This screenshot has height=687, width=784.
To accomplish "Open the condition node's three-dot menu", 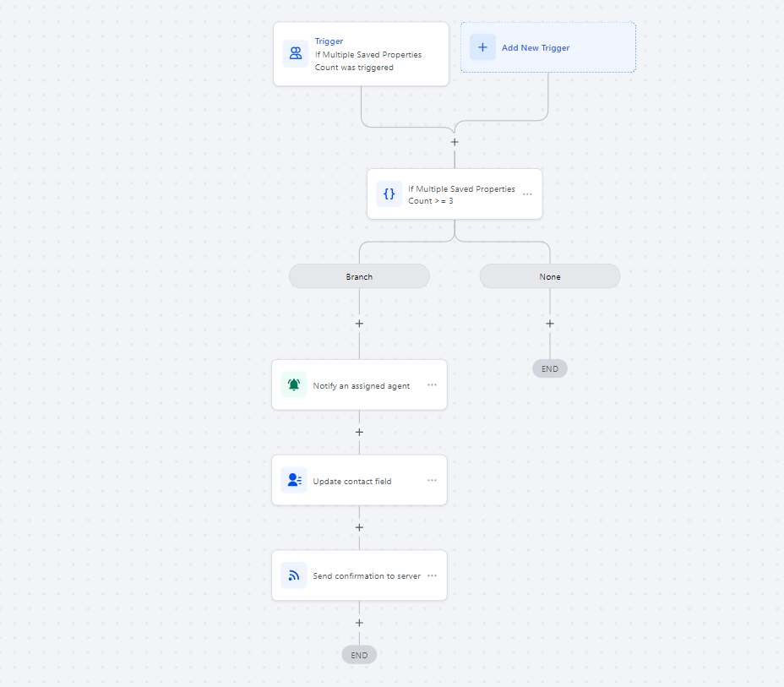I will click(527, 194).
